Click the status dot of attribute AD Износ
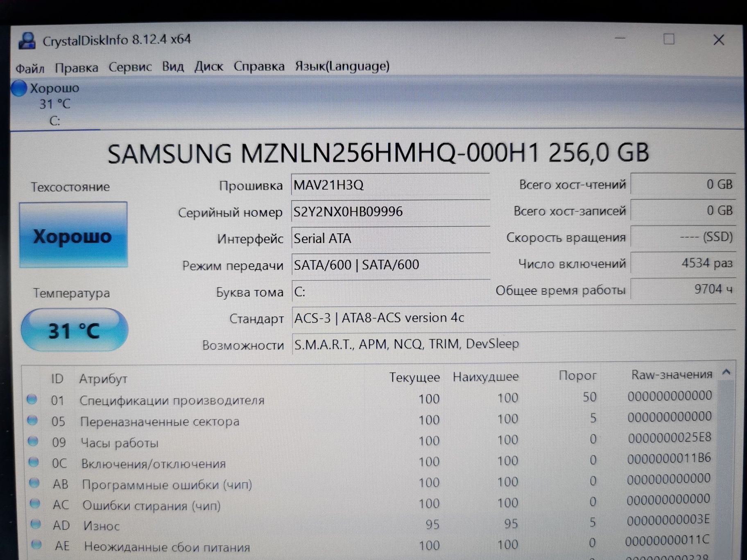The image size is (747, 560). point(36,524)
